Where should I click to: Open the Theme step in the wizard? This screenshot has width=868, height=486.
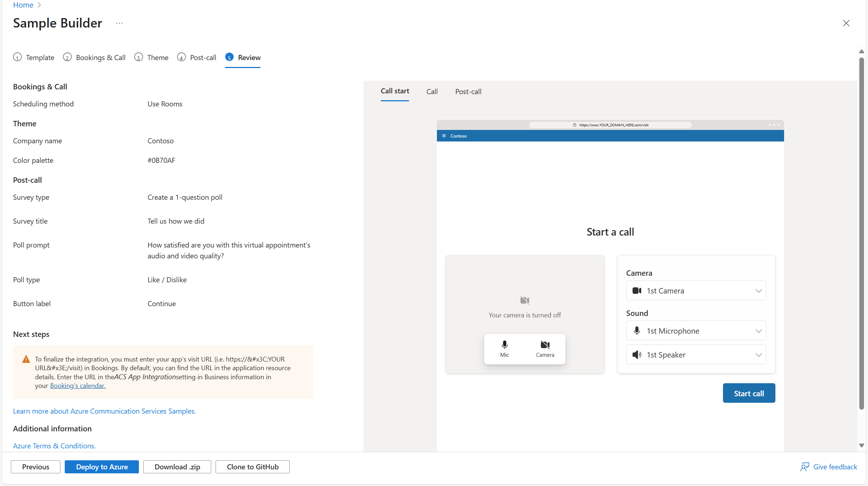tap(158, 57)
